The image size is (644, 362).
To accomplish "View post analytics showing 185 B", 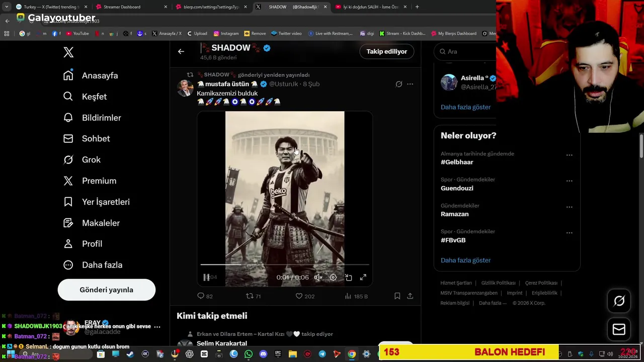I will pyautogui.click(x=356, y=296).
